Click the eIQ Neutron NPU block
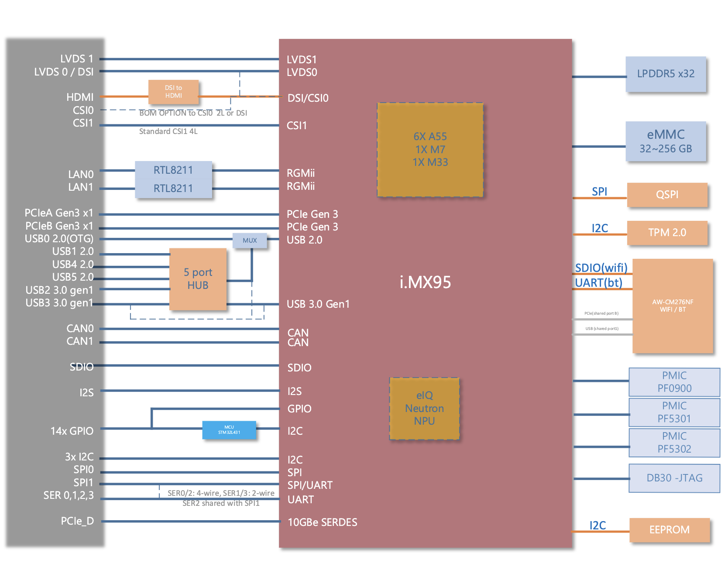728x570 pixels. 424,409
